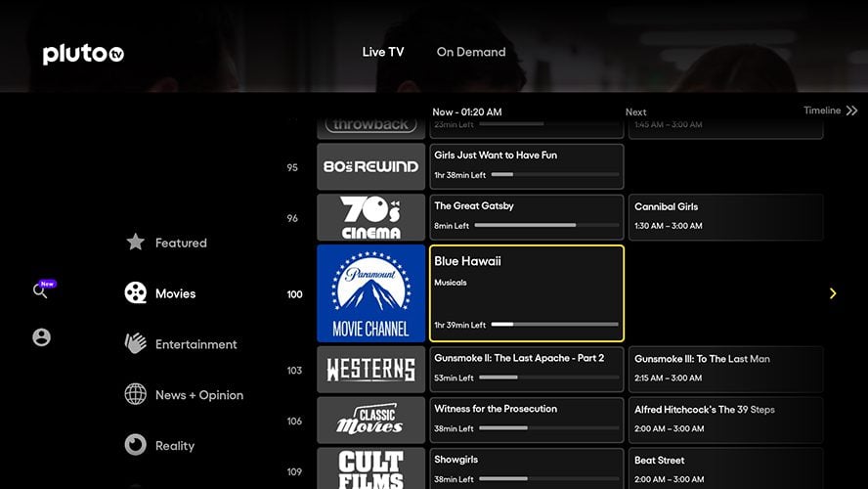Click the Timeline label
The width and height of the screenshot is (868, 489).
click(822, 111)
